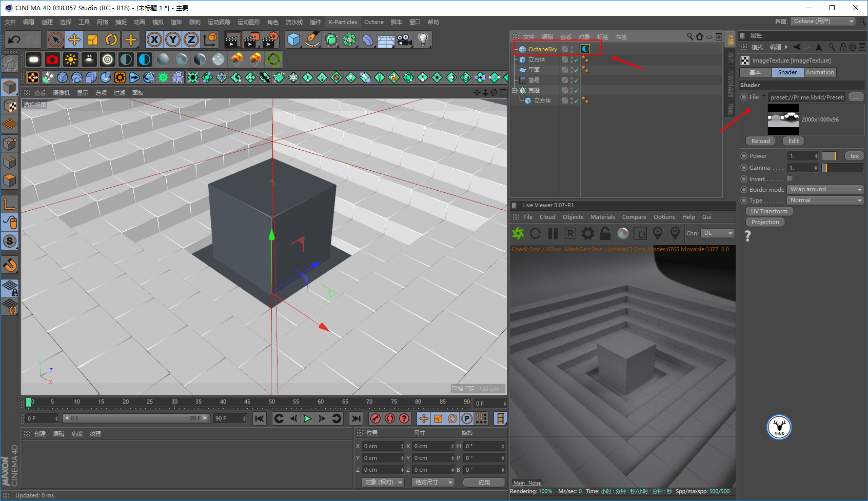Click the Edit button under texture preview

[794, 141]
